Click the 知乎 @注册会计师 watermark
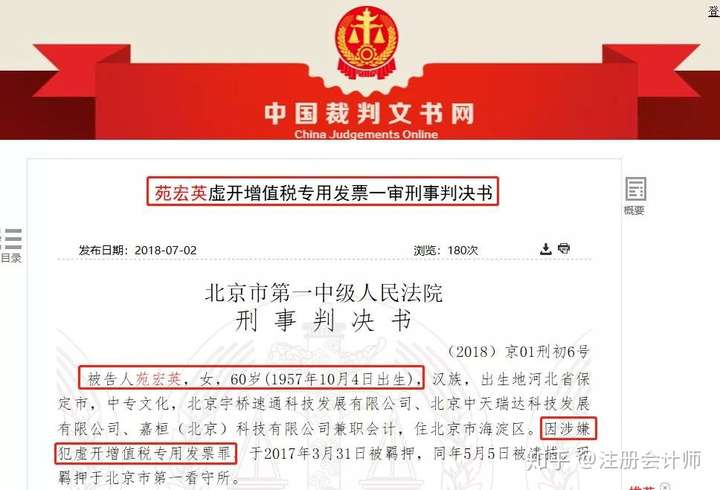Image resolution: width=720 pixels, height=490 pixels. pos(614,460)
